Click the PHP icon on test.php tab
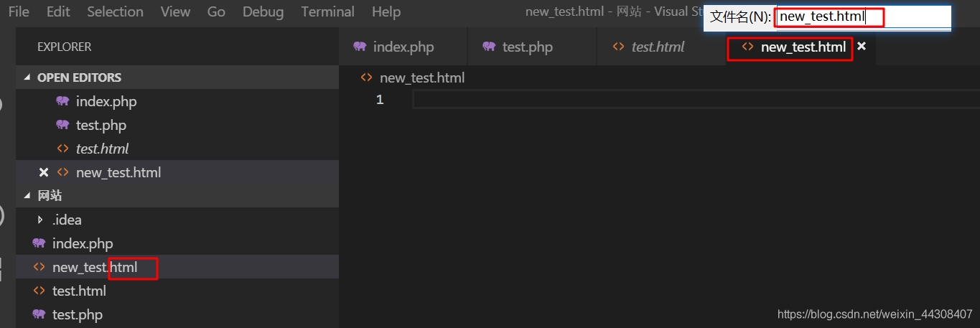The image size is (980, 328). [x=489, y=47]
